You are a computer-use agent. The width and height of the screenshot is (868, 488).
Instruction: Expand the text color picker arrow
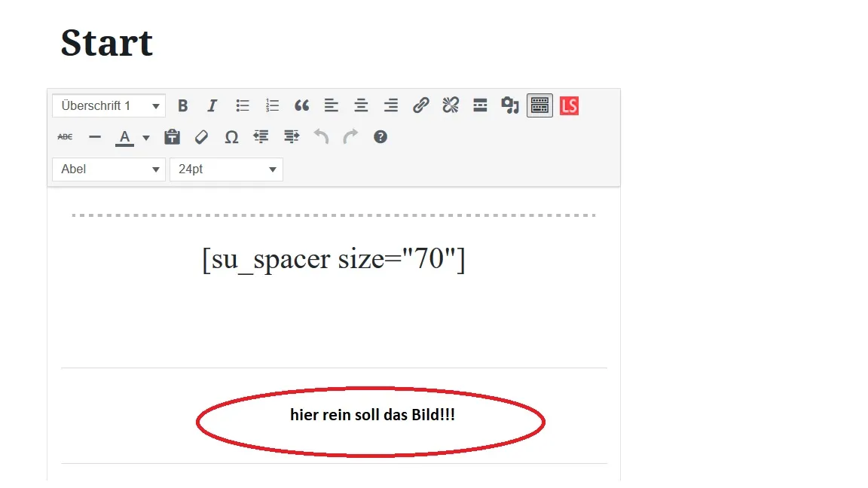point(146,138)
